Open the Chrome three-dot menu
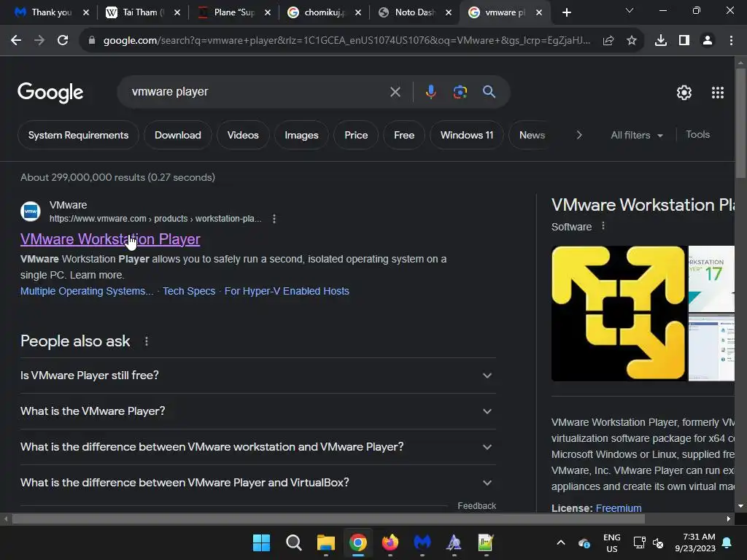747x560 pixels. [731, 41]
